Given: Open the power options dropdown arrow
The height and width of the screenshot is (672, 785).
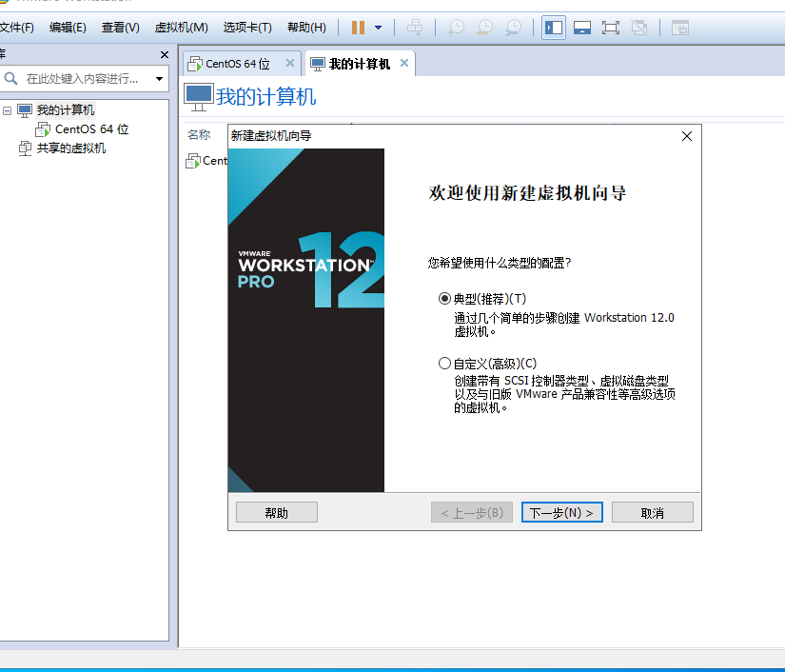Looking at the screenshot, I should coord(379,28).
